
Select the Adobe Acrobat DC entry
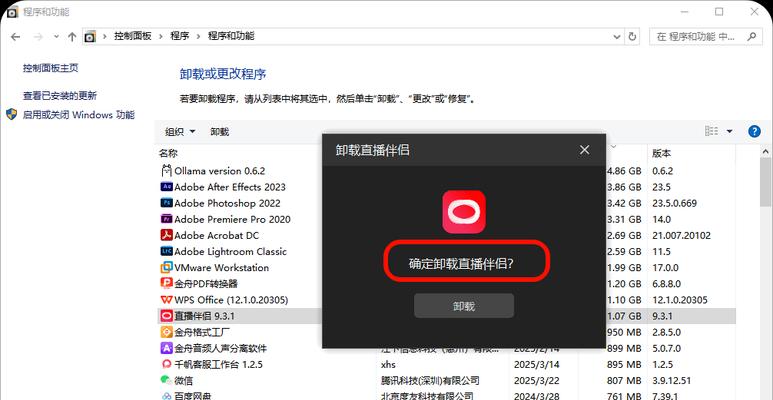click(x=216, y=236)
